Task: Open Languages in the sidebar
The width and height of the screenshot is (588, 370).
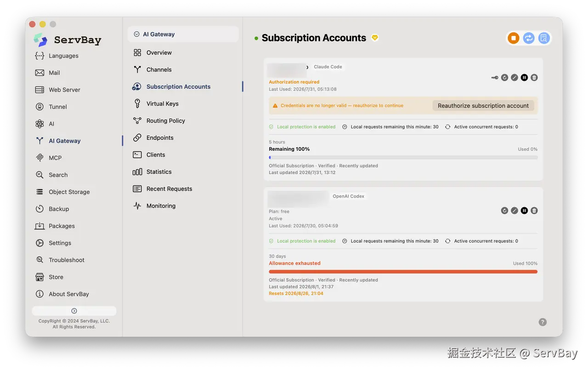Action: pos(63,56)
